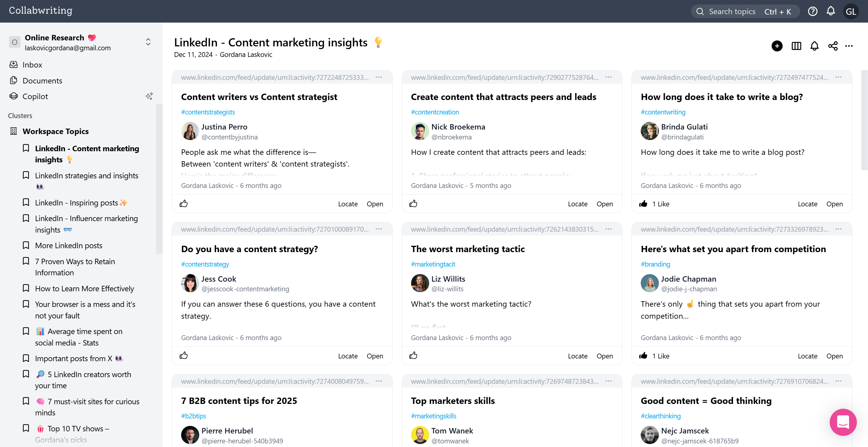Screen dimensions: 868x447
Task: Click Locate on The worst marketing tactic card
Action: click(x=577, y=356)
